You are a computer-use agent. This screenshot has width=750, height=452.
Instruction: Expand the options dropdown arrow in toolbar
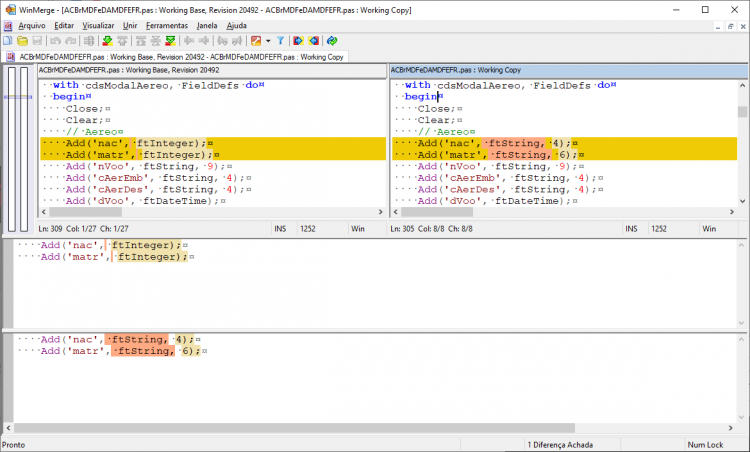(268, 41)
